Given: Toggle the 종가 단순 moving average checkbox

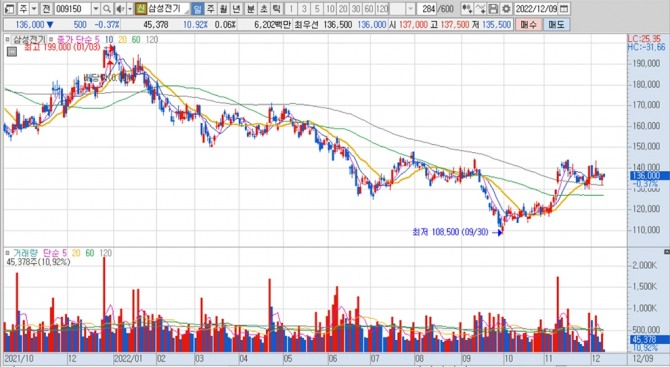Looking at the screenshot, I should coord(52,40).
